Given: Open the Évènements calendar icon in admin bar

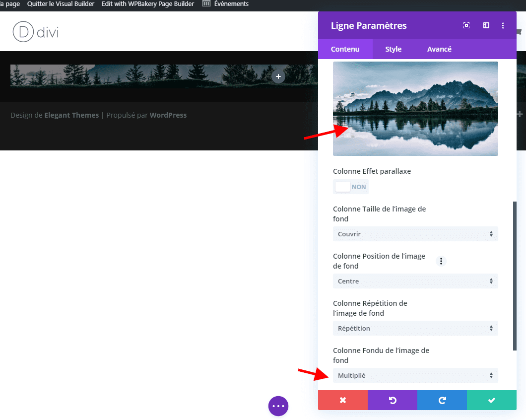Looking at the screenshot, I should (206, 3).
